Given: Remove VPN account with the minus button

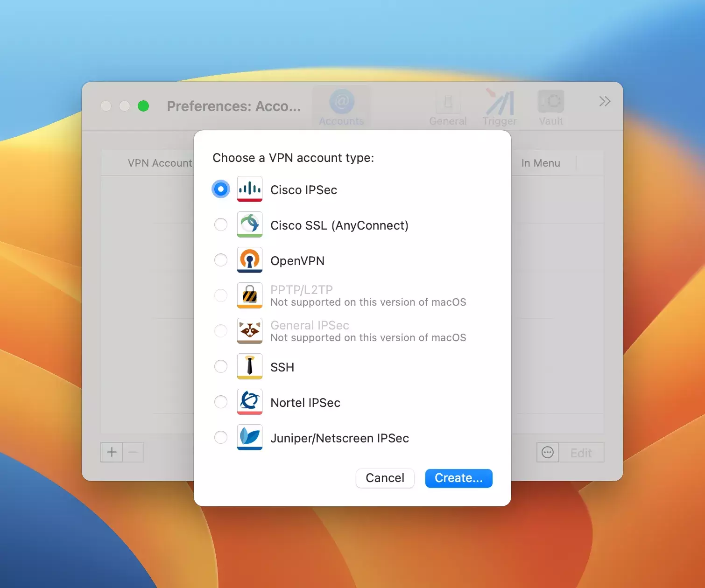Looking at the screenshot, I should 133,452.
